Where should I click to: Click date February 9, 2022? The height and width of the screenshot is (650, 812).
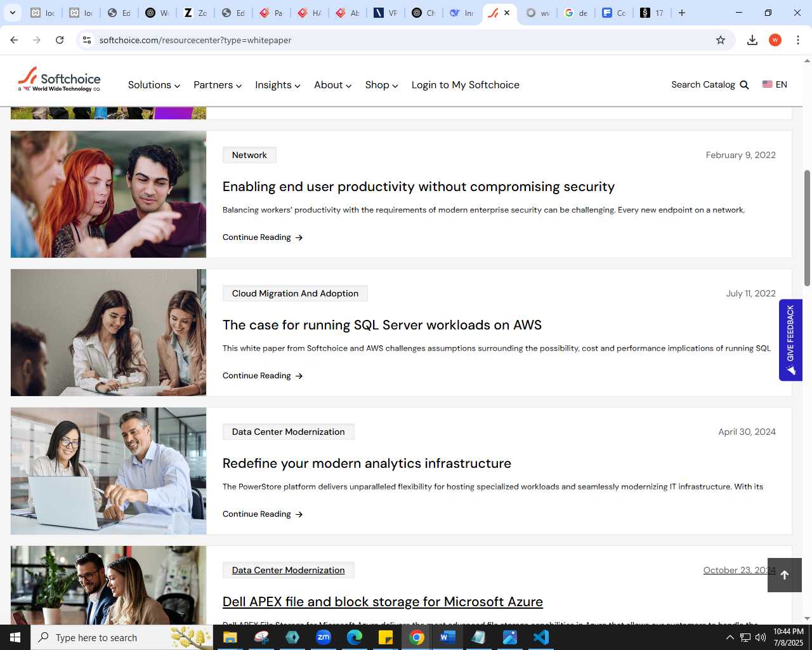click(x=740, y=155)
